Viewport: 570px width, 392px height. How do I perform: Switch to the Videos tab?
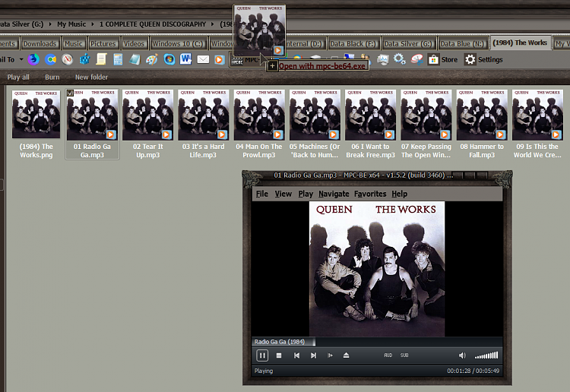click(x=134, y=43)
